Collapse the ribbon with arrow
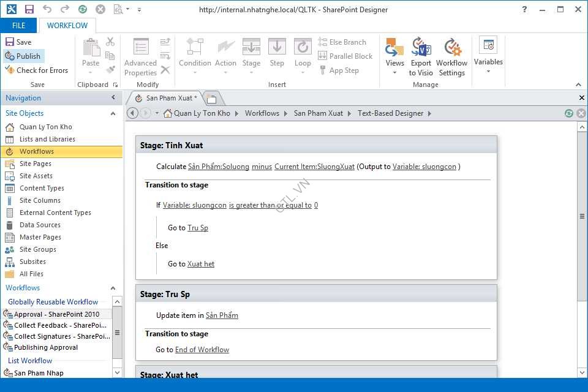Screen dimensions: 588x392 (578, 85)
